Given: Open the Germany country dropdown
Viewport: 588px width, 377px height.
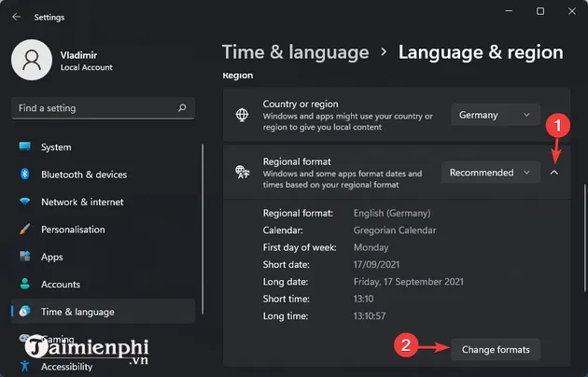Looking at the screenshot, I should [495, 116].
